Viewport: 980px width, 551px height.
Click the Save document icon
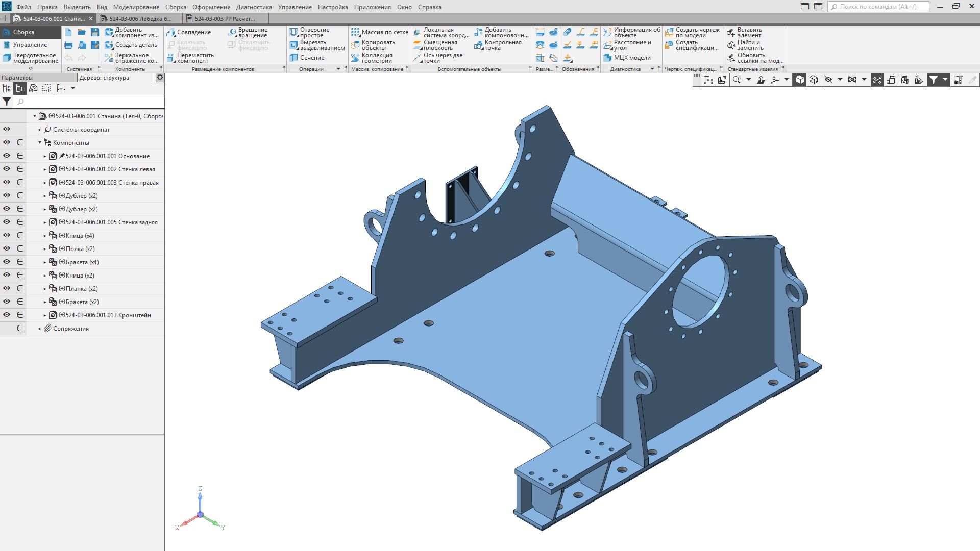95,32
